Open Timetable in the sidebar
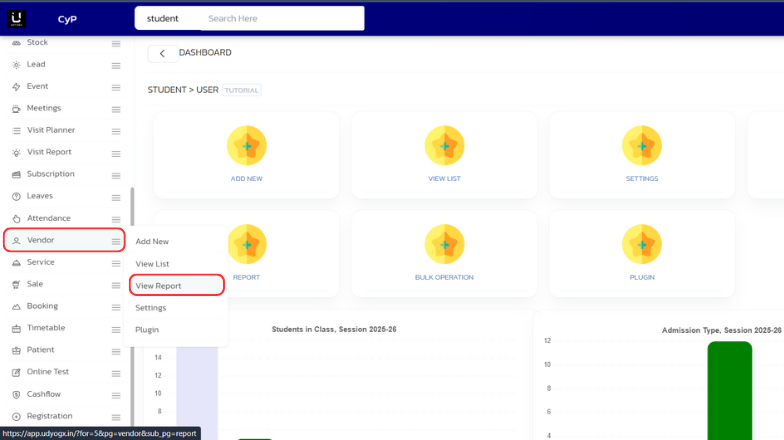 click(x=46, y=328)
